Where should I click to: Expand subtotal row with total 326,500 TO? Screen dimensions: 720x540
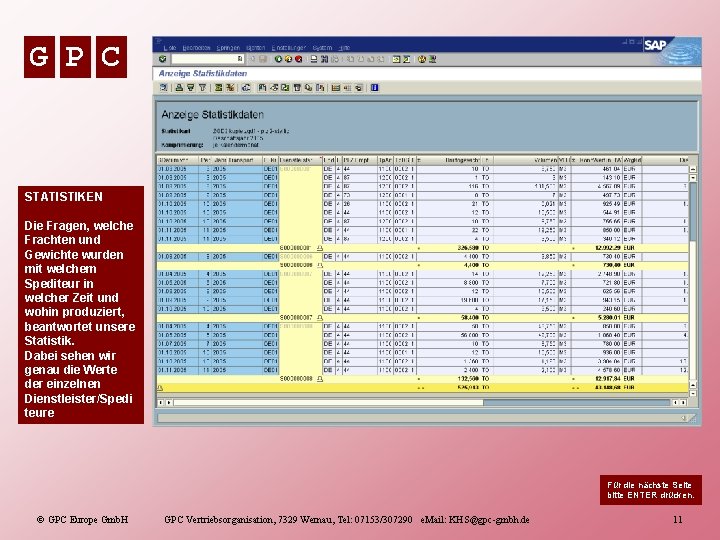click(320, 248)
